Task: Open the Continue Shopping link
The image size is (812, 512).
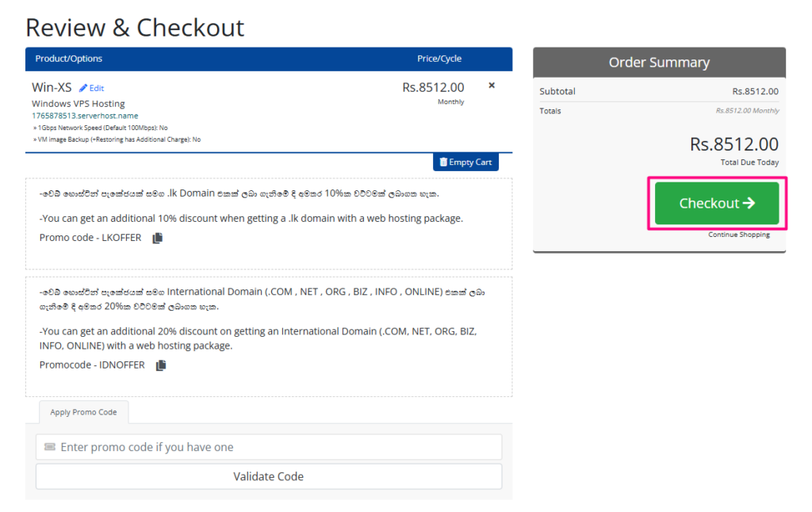Action: pos(739,235)
